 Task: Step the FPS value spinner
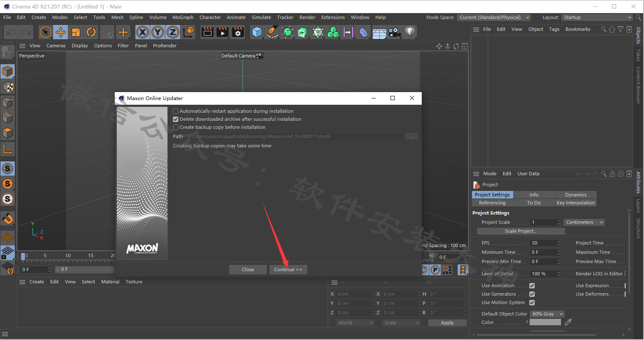pos(559,243)
